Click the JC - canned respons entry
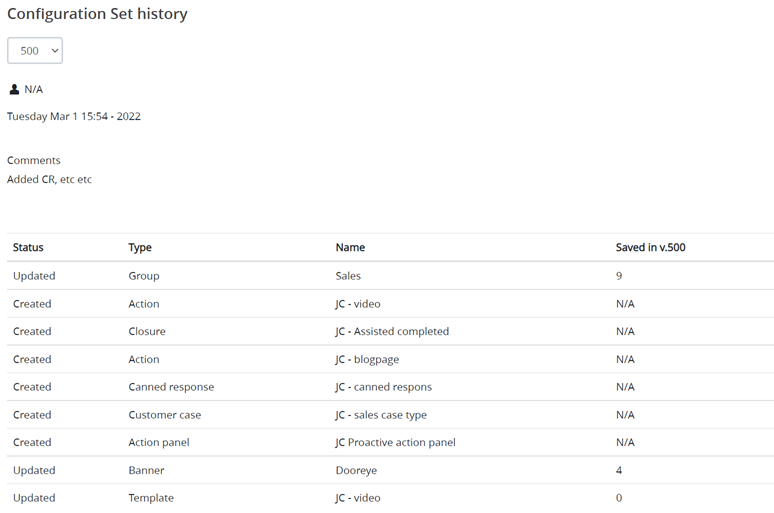Screen dimensions: 774x513 tap(383, 387)
